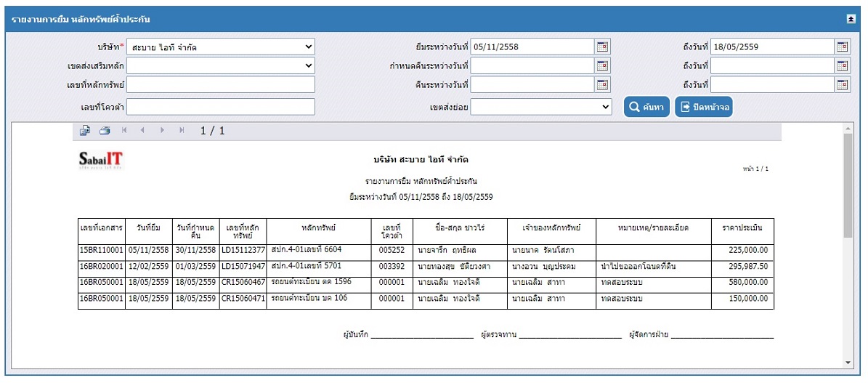Click asset number LD15071947
868x383 pixels.
(x=243, y=267)
